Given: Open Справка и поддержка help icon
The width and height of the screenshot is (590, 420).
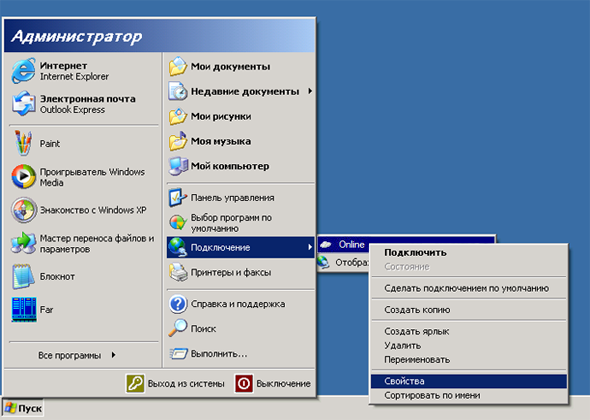Looking at the screenshot, I should [x=178, y=304].
